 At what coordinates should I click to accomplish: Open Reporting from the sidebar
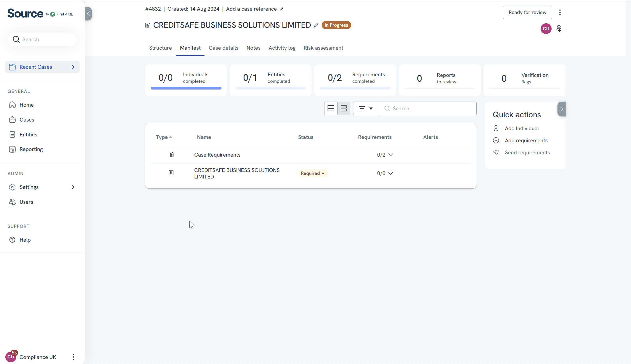31,149
